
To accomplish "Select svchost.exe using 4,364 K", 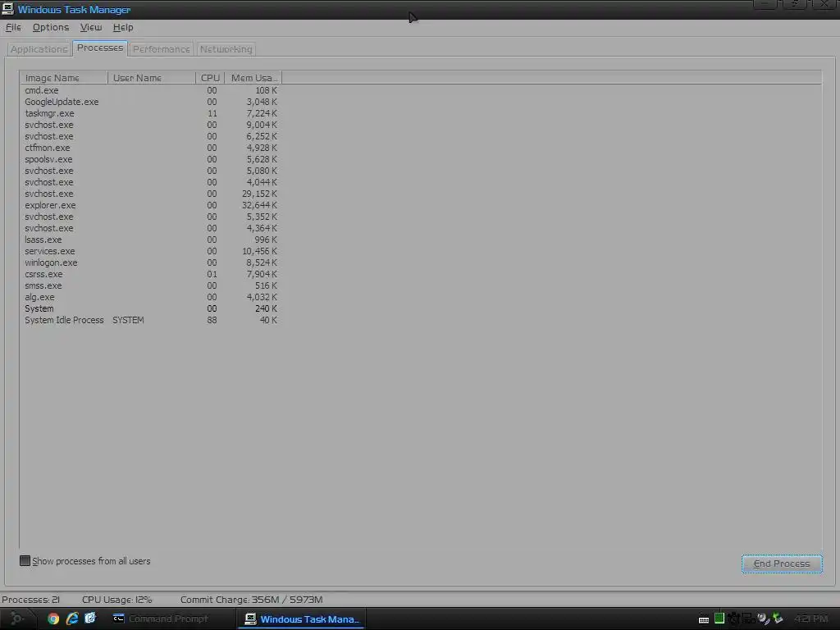I will pyautogui.click(x=151, y=228).
